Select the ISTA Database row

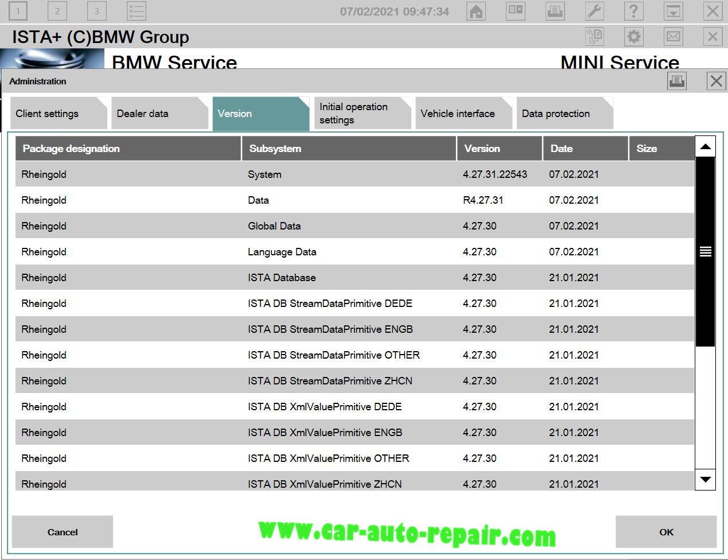click(x=355, y=278)
